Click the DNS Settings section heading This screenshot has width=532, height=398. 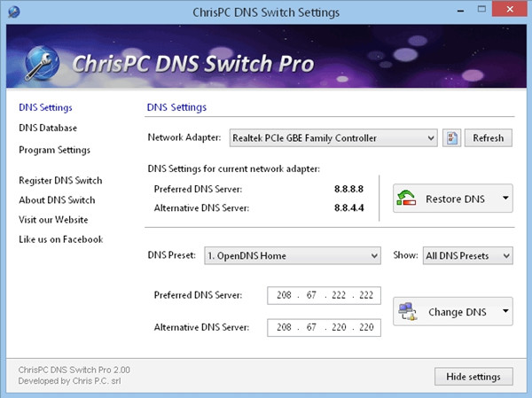(176, 107)
